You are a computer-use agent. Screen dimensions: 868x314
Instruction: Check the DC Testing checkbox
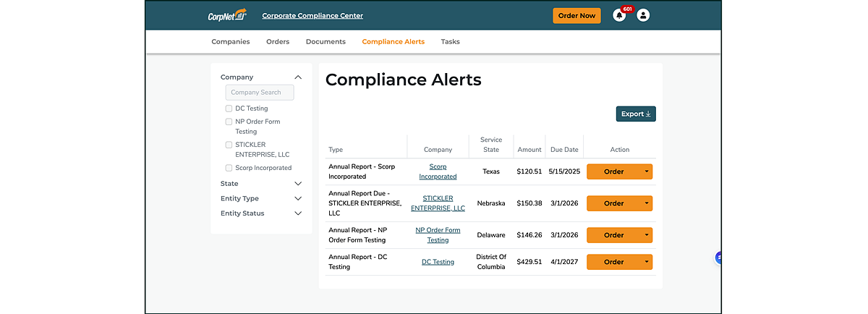[229, 109]
